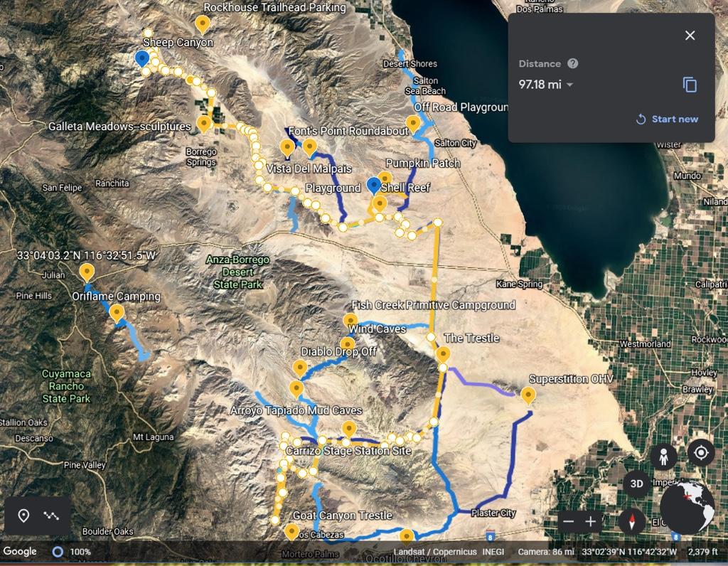Click the Kane Spring label
The width and height of the screenshot is (728, 566).
(x=519, y=284)
